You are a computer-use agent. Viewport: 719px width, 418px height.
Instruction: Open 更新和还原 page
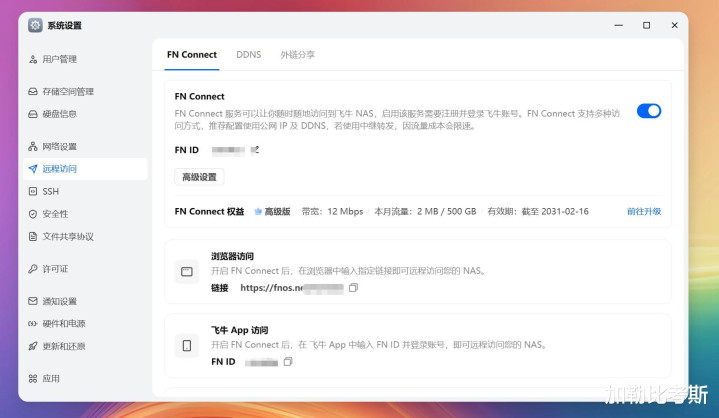[85, 346]
